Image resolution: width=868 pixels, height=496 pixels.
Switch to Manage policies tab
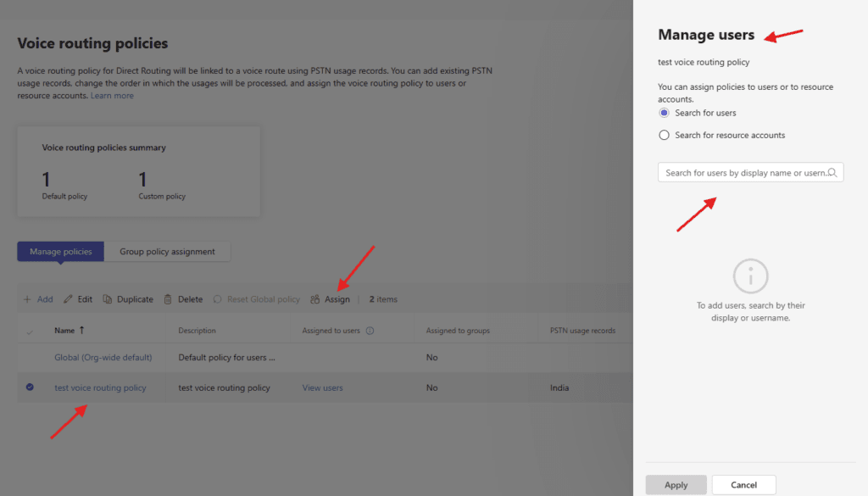tap(61, 252)
